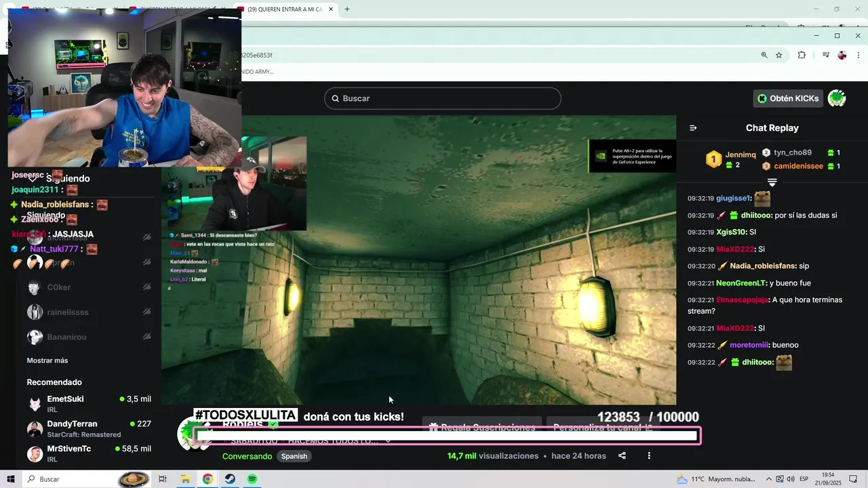Viewport: 868px width, 488px height.
Task: Zoom icon in browser address bar
Action: 764,55
